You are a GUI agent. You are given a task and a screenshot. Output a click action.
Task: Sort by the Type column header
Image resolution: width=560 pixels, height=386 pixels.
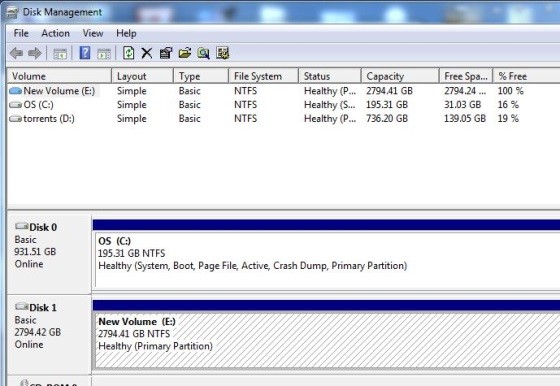tap(201, 76)
